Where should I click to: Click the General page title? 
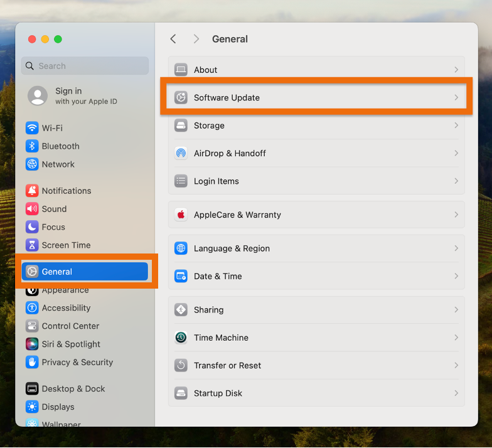[230, 39]
